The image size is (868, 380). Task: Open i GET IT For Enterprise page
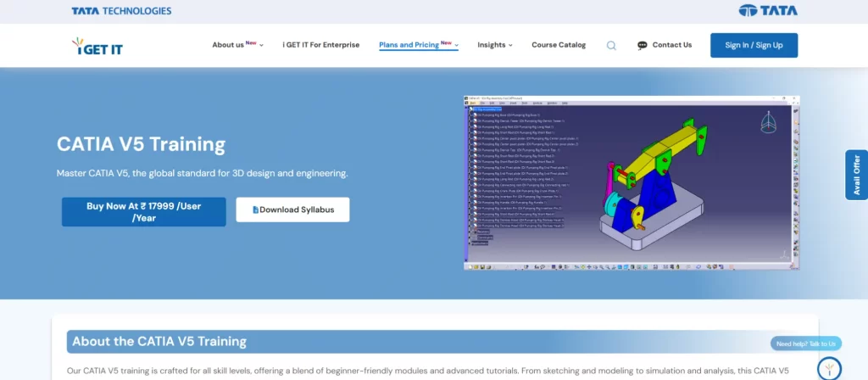[x=321, y=45]
